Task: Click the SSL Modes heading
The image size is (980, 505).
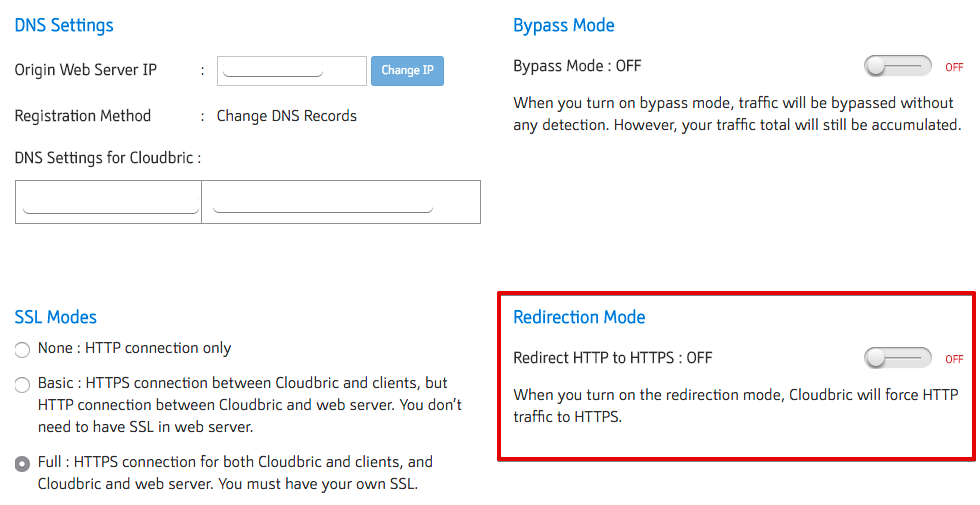Action: pyautogui.click(x=56, y=317)
